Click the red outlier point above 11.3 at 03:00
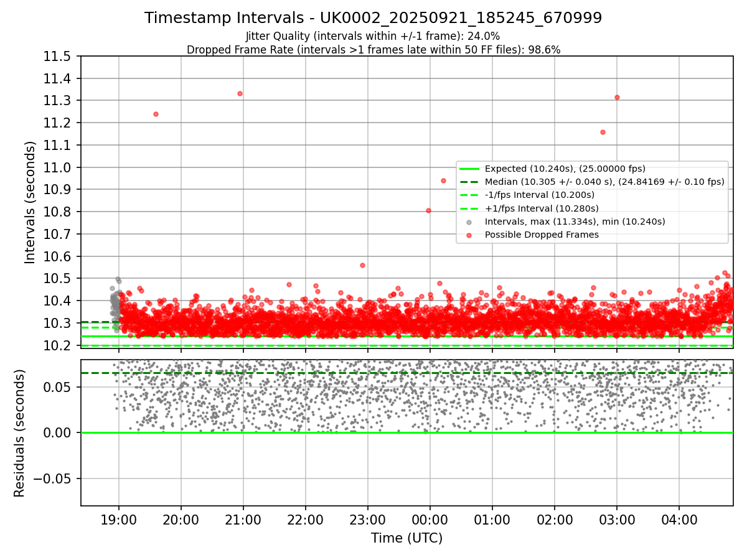The height and width of the screenshot is (560, 747). (x=617, y=97)
